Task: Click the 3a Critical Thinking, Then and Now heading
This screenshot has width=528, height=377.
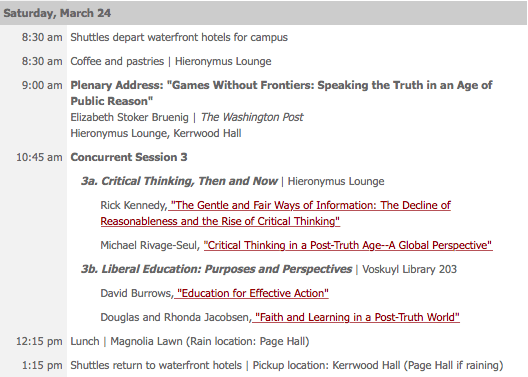Action: 179,181
